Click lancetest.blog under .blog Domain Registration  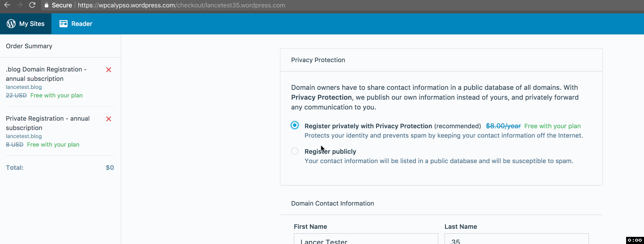pyautogui.click(x=24, y=87)
